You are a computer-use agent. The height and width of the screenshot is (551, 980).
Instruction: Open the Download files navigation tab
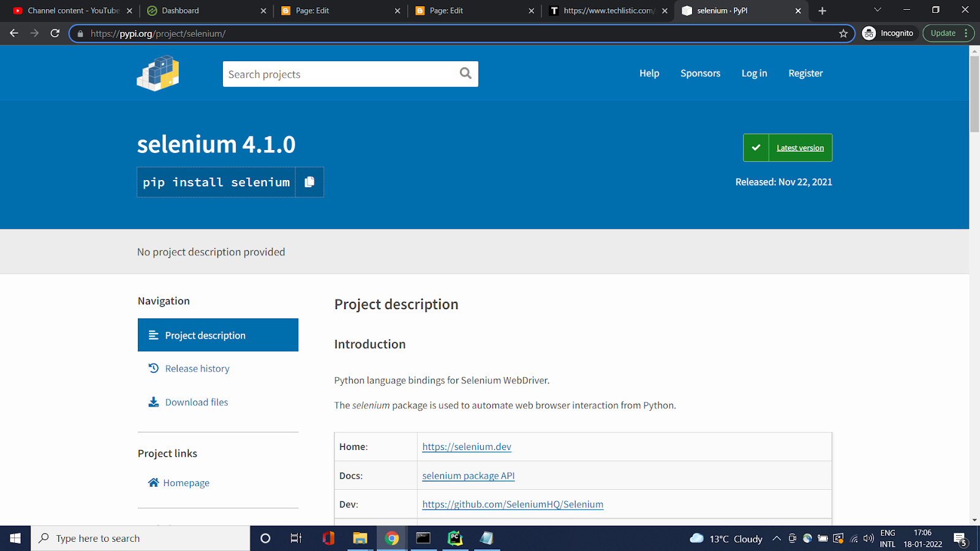[x=218, y=402]
